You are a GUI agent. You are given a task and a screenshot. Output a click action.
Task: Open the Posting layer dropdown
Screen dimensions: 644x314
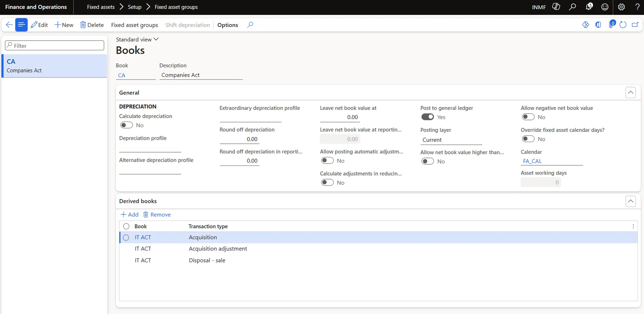tap(451, 140)
